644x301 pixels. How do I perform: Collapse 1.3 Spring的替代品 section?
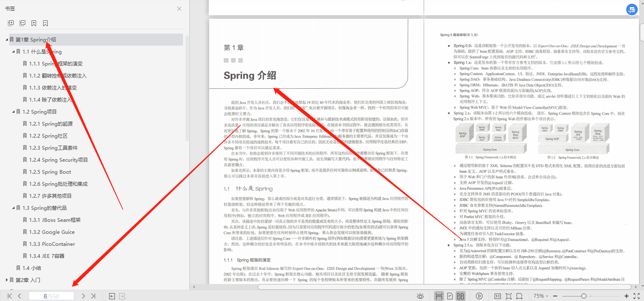pyautogui.click(x=13, y=208)
